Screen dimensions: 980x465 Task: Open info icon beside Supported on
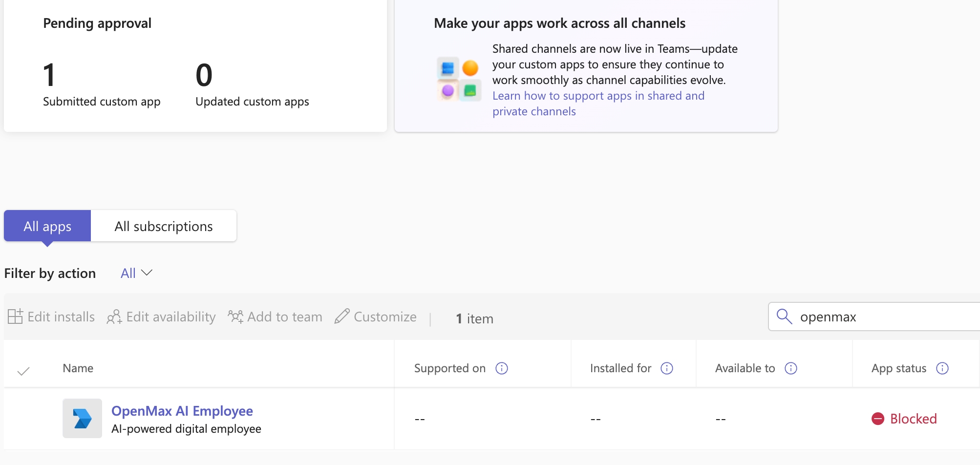click(502, 368)
